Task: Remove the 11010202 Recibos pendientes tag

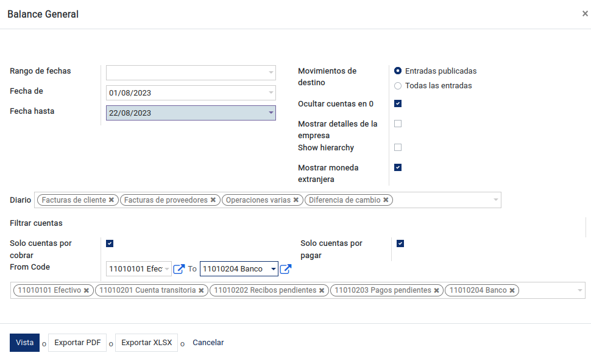Action: pos(322,290)
